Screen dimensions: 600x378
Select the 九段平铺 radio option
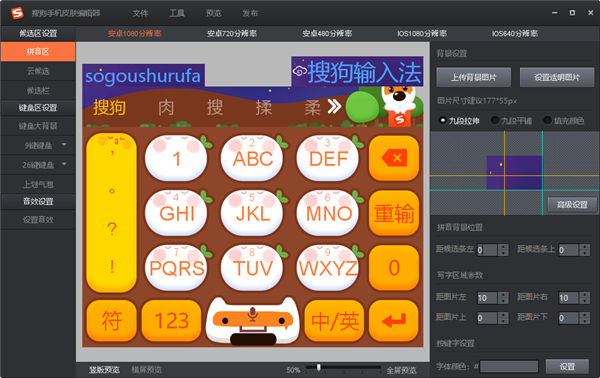pos(495,121)
